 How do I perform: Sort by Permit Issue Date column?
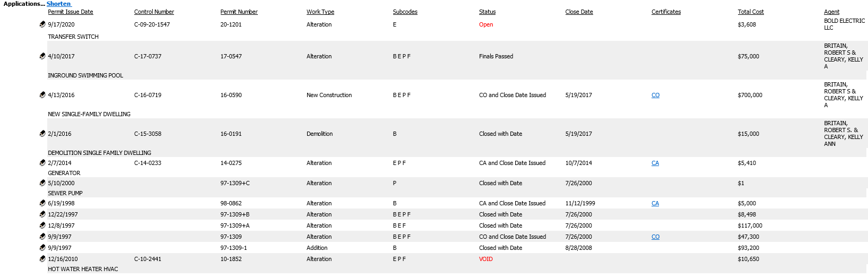71,12
